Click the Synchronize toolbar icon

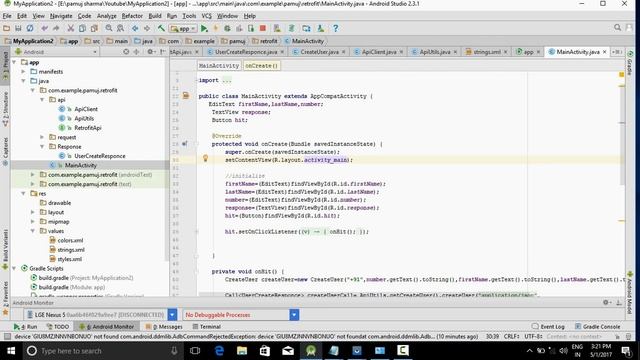30,28
